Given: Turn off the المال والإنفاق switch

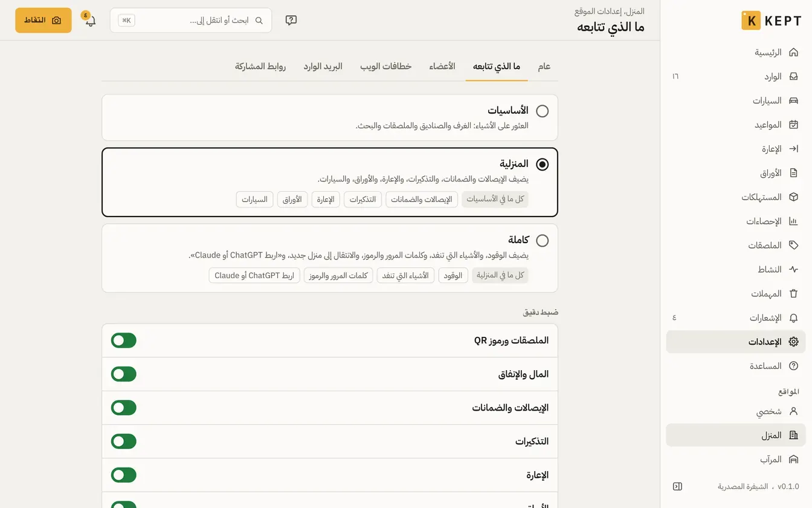Looking at the screenshot, I should [124, 374].
